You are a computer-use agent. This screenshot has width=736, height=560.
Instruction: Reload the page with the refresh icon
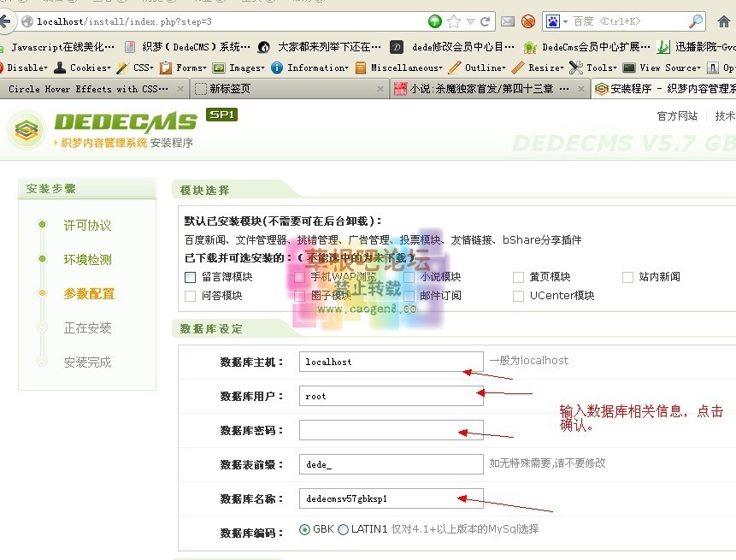486,21
